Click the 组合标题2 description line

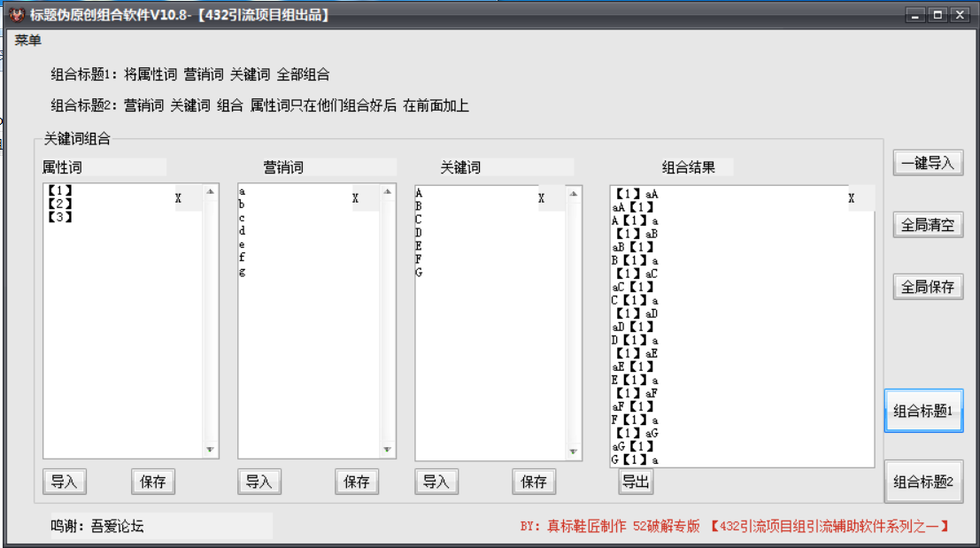[259, 105]
